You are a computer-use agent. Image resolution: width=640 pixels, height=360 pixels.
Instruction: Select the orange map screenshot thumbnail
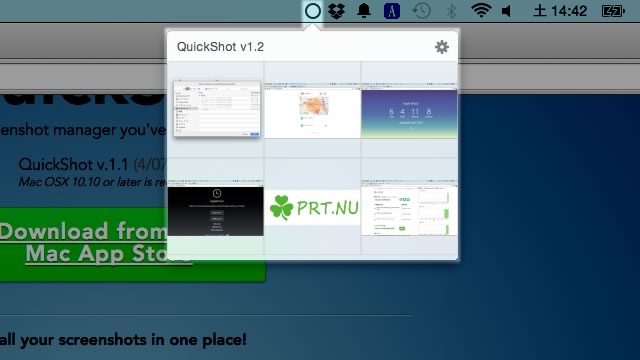[313, 111]
